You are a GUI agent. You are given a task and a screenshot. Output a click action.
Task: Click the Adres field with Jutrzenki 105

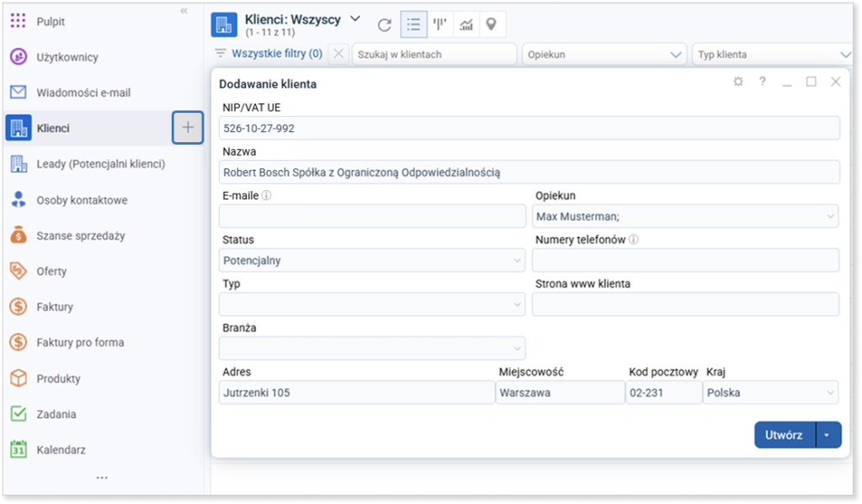click(x=357, y=392)
